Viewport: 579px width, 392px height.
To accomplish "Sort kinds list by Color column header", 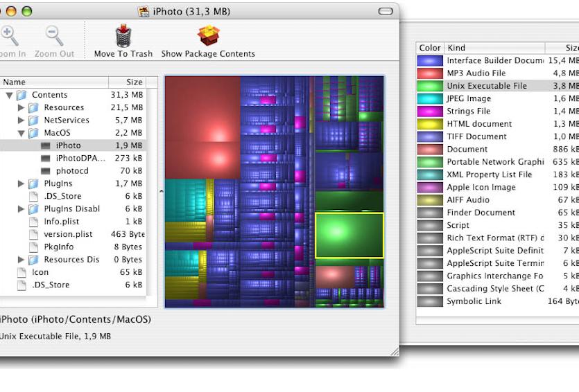I will 430,48.
